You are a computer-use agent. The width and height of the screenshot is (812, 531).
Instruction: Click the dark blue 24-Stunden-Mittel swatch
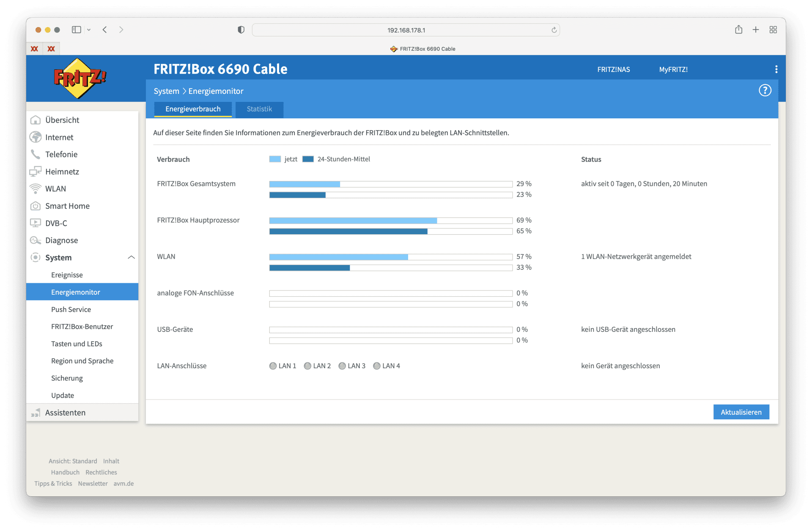pos(308,159)
